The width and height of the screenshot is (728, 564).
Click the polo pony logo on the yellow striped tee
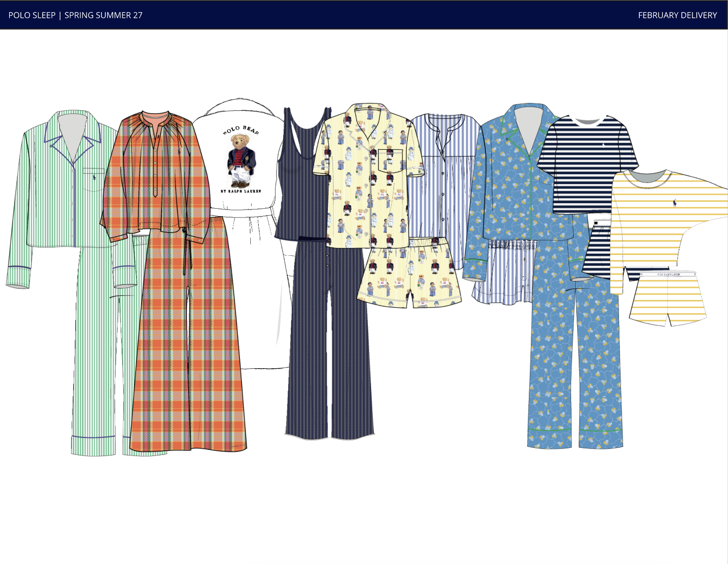674,203
